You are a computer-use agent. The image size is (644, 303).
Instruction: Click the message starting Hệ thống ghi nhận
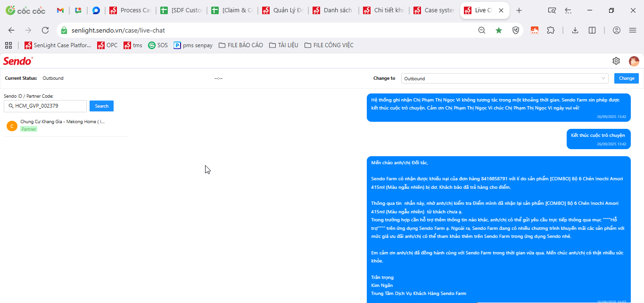(499, 107)
